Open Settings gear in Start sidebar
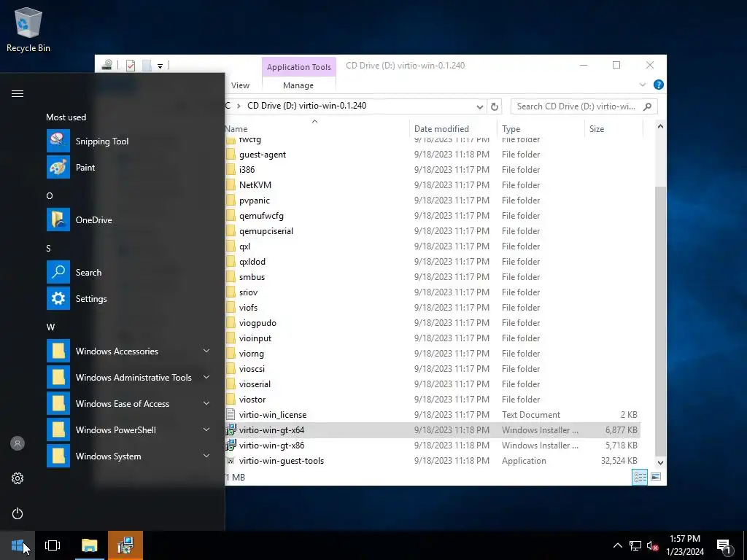Screen dimensions: 747x560 tap(18, 478)
